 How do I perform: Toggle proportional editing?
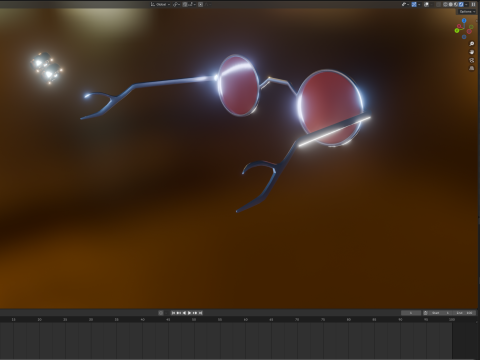200,4
